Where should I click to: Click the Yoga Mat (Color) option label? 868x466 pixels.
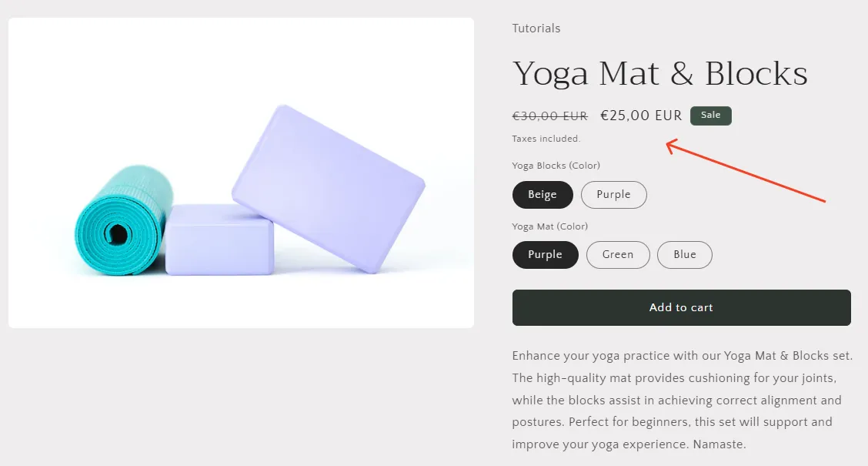(549, 226)
